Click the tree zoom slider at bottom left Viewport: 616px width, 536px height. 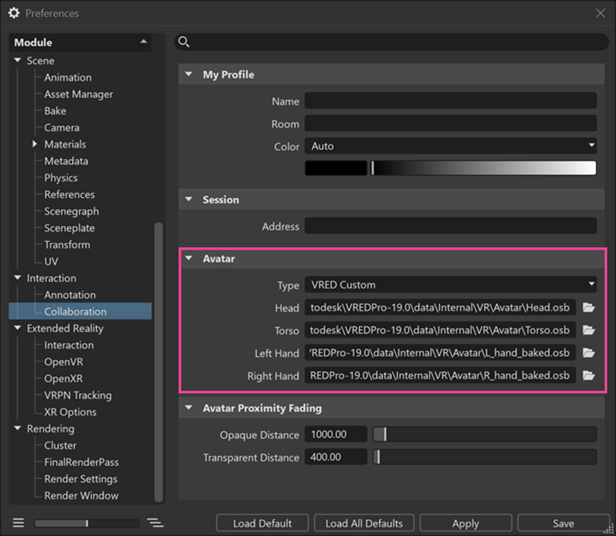[x=86, y=523]
